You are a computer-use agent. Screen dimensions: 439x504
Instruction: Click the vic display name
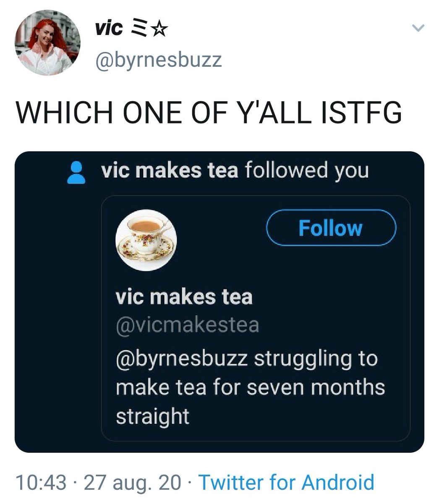[x=109, y=28]
